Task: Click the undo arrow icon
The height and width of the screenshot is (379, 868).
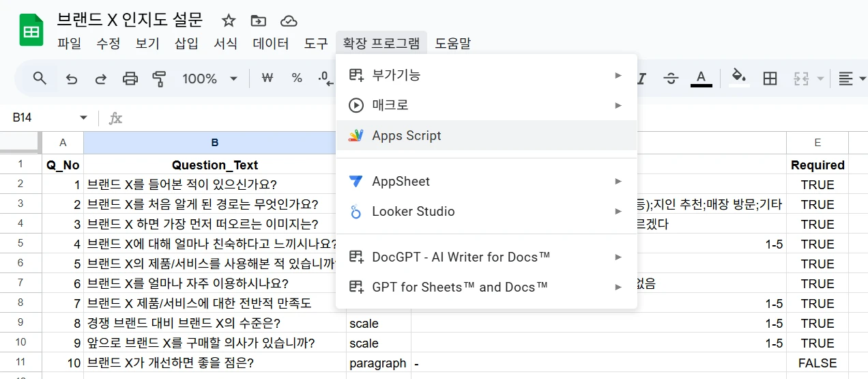Action: point(72,79)
